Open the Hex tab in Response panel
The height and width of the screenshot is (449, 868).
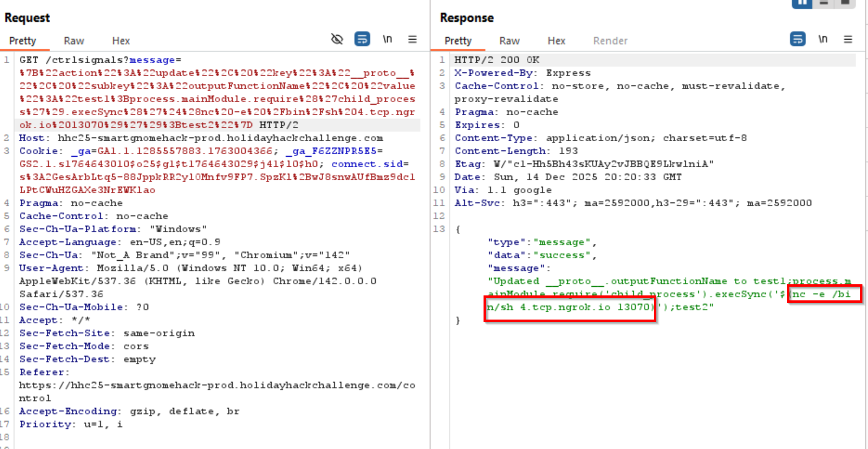click(x=557, y=41)
